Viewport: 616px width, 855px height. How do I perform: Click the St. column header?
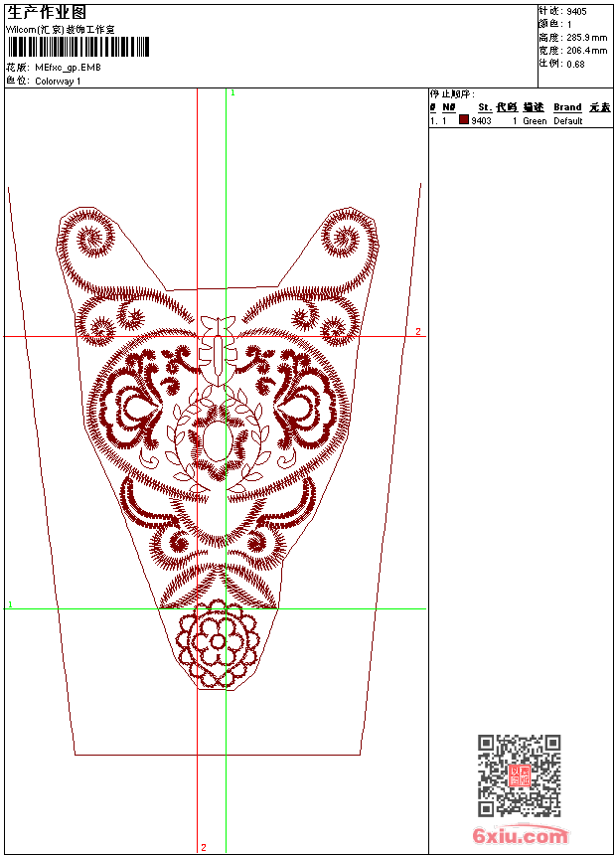484,107
